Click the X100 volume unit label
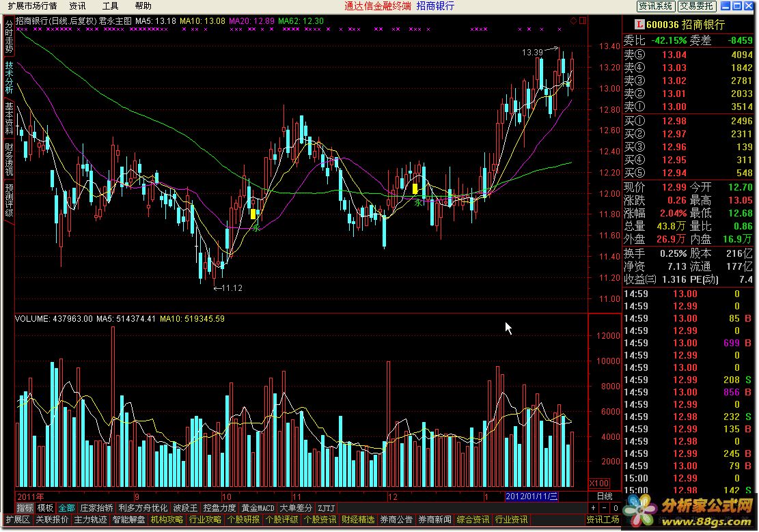This screenshot has height=532, width=759. click(599, 483)
